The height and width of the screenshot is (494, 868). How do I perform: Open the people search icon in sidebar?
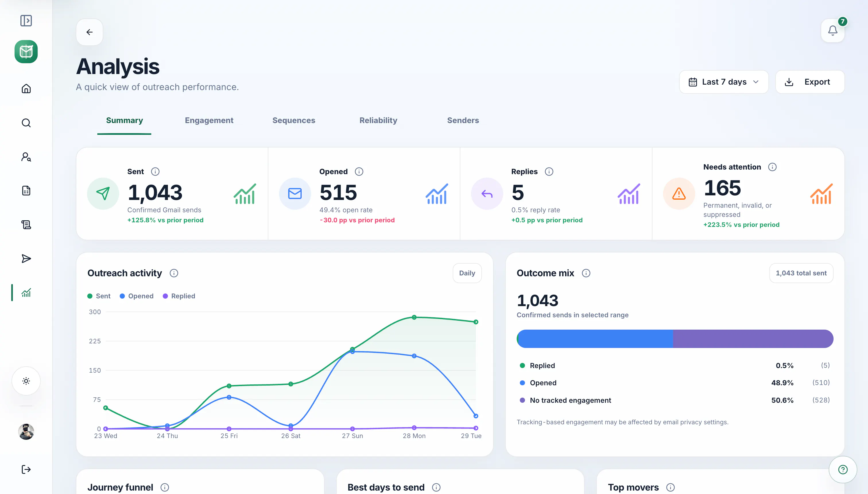click(26, 157)
